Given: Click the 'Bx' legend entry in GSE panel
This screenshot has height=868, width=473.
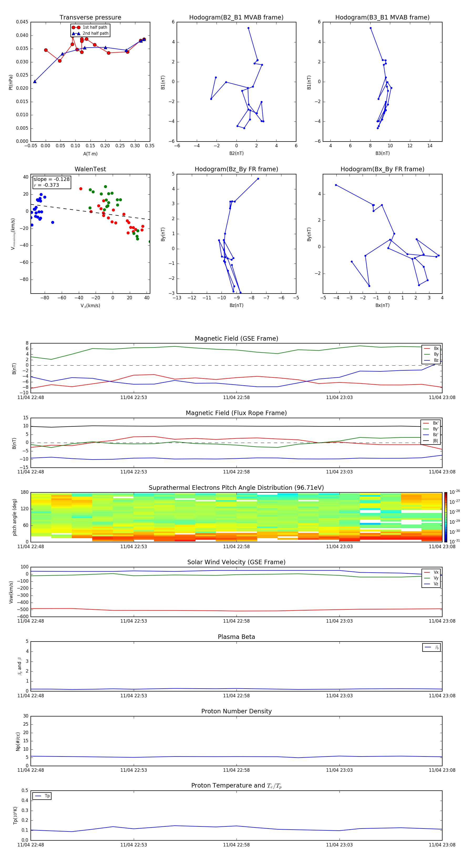Looking at the screenshot, I should click(x=431, y=349).
